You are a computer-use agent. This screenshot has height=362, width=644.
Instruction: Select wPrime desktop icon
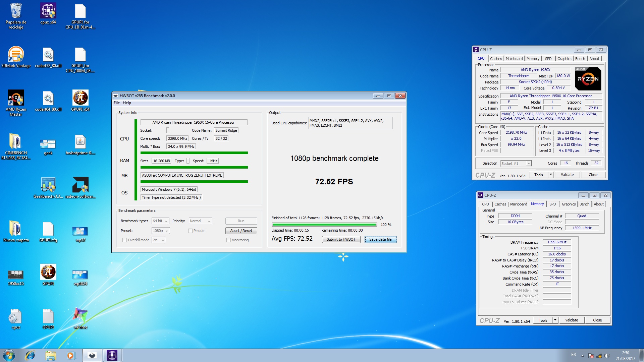[80, 318]
